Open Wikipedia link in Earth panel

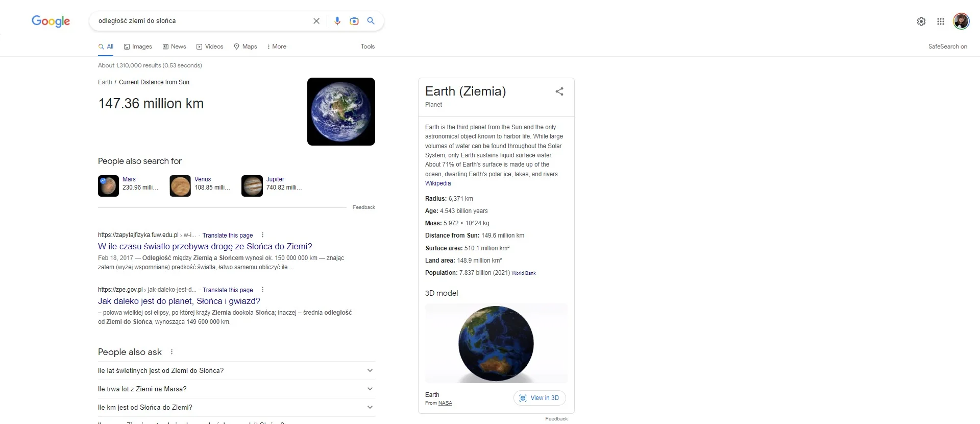(438, 183)
